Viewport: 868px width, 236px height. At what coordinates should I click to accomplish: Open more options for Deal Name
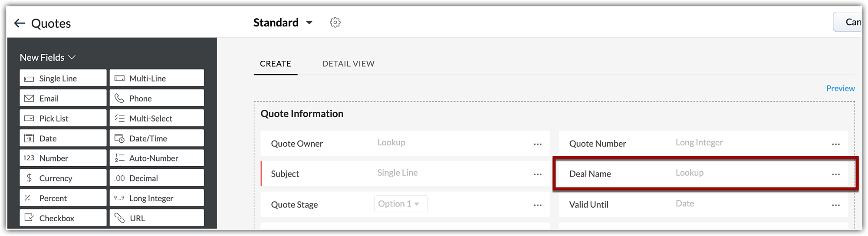[836, 174]
